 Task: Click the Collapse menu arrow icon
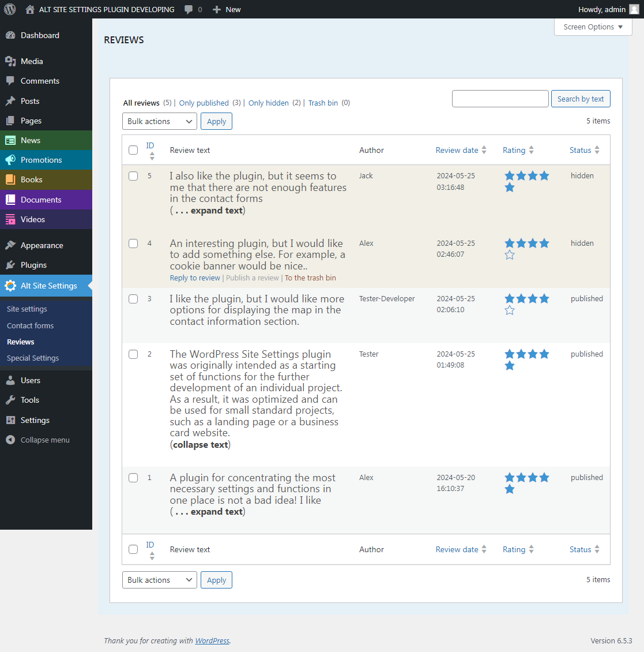click(x=10, y=440)
